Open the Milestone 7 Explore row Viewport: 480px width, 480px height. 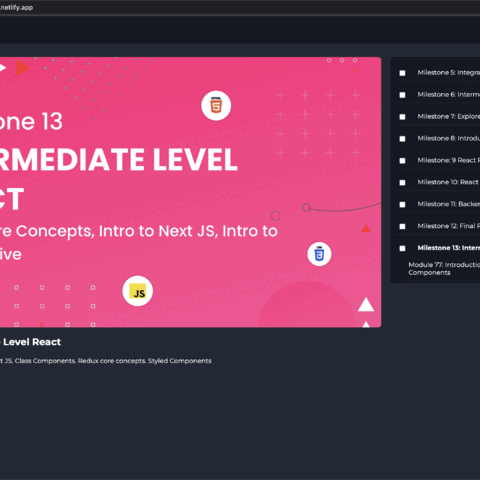(449, 116)
